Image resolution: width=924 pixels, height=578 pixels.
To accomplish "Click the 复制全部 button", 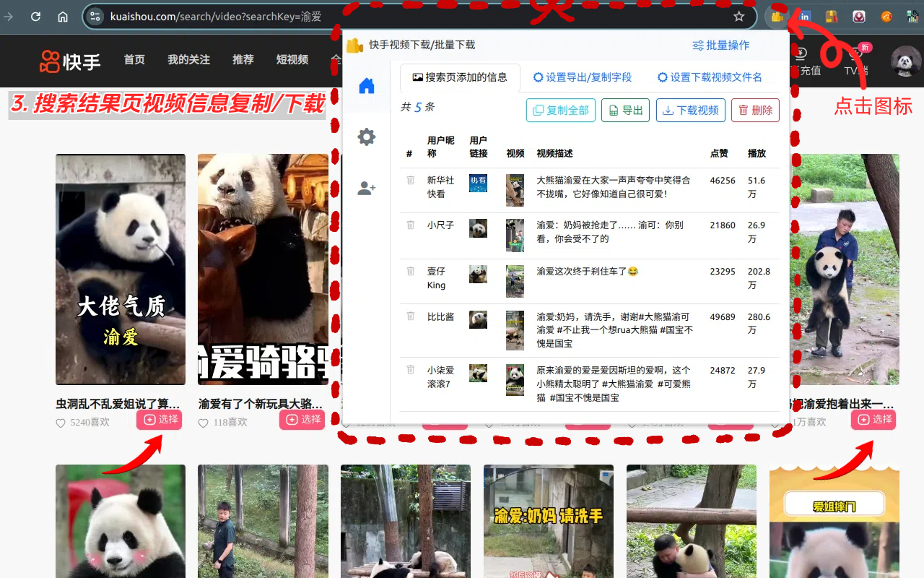I will [561, 110].
